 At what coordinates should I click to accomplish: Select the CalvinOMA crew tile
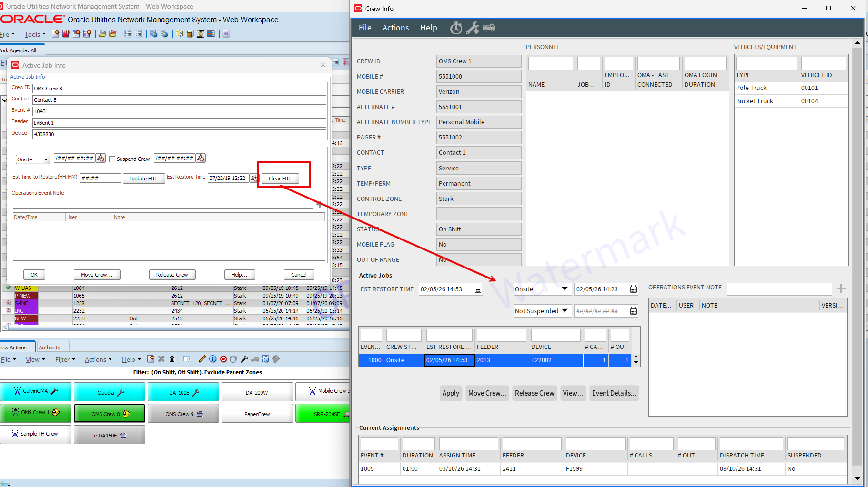click(x=36, y=391)
